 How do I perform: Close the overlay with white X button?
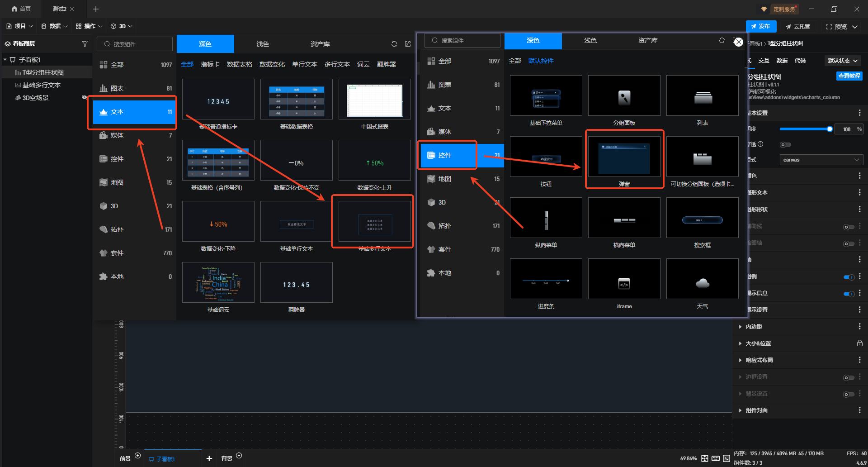tap(739, 42)
